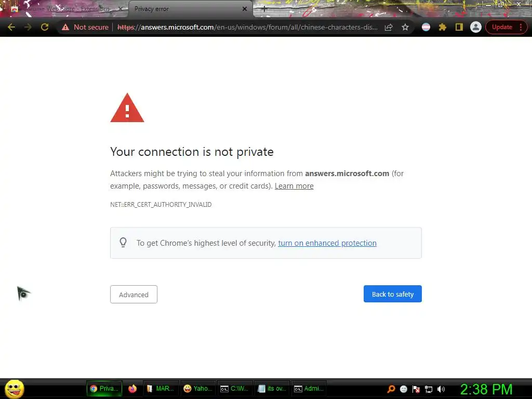Open the Yaho... taskbar window
The image size is (532, 399).
tap(198, 389)
